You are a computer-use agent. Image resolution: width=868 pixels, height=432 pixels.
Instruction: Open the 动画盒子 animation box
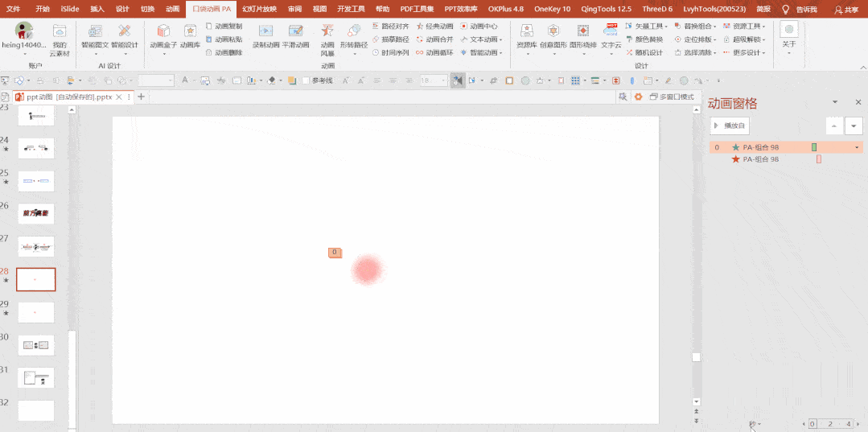(x=163, y=35)
